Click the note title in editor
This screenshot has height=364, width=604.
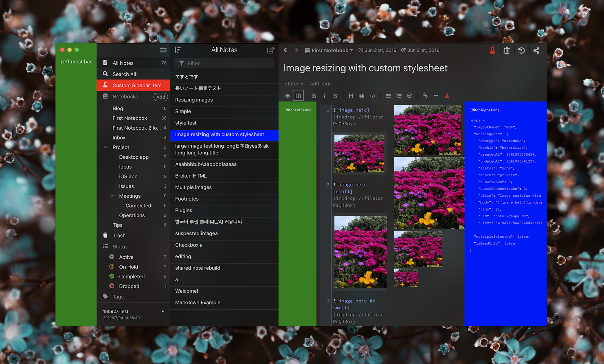[x=365, y=68]
